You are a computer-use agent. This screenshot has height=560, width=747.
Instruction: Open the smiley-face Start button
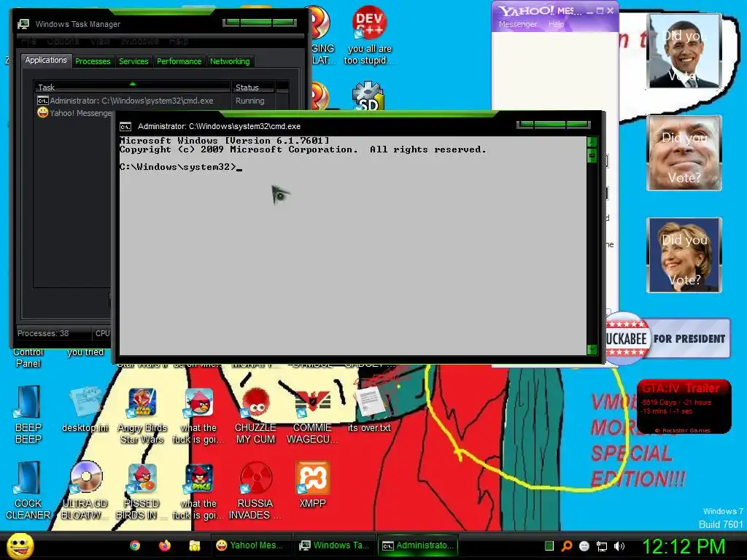[x=20, y=546]
